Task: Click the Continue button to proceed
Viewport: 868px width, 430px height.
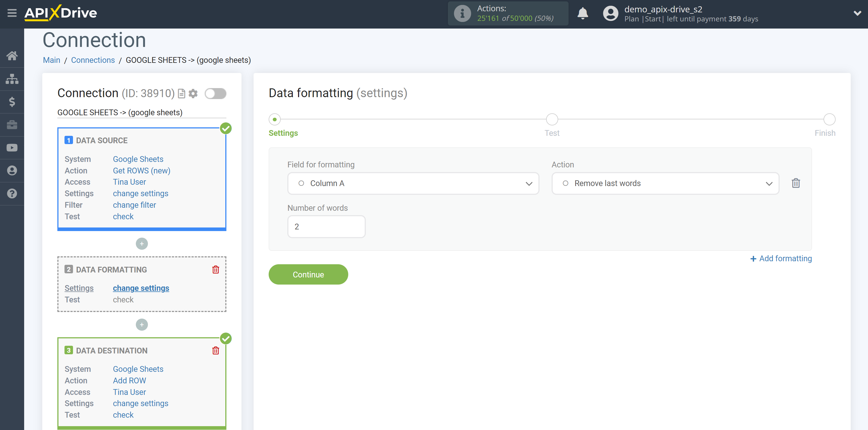Action: point(308,274)
